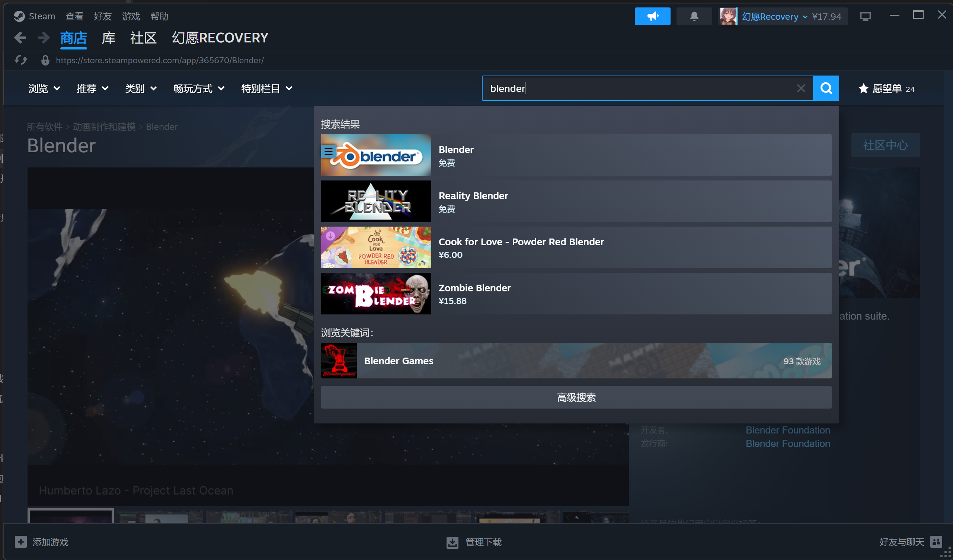Click the wallet balance ¥17.94

827,16
